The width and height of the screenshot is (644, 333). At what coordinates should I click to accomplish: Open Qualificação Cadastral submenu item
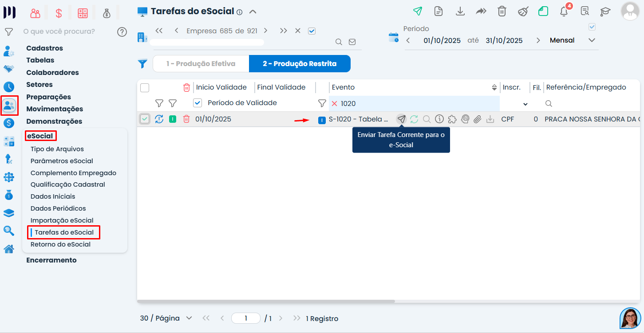68,184
